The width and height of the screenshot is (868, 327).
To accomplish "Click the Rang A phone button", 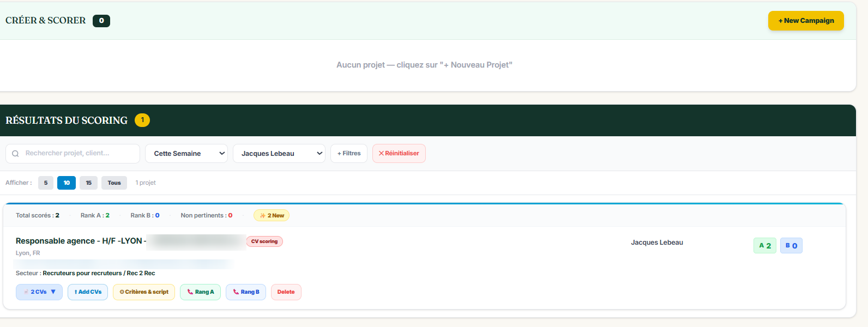I will [x=201, y=292].
